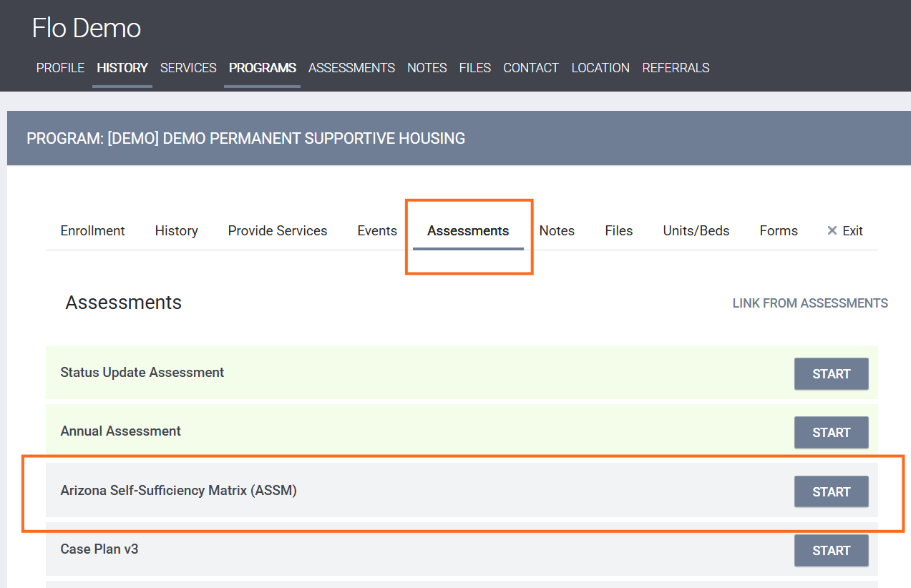The height and width of the screenshot is (588, 911).
Task: Start the Status Update Assessment
Action: 832,374
